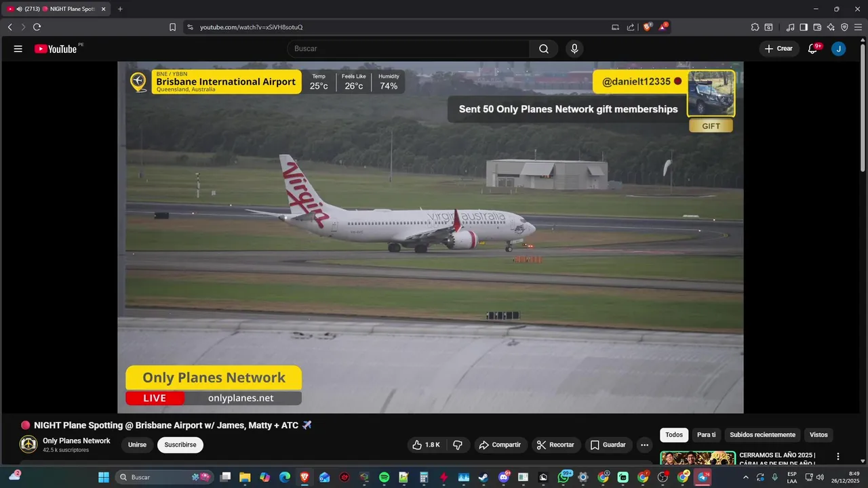
Task: Click the taskbar Buscar search box
Action: [x=163, y=477]
